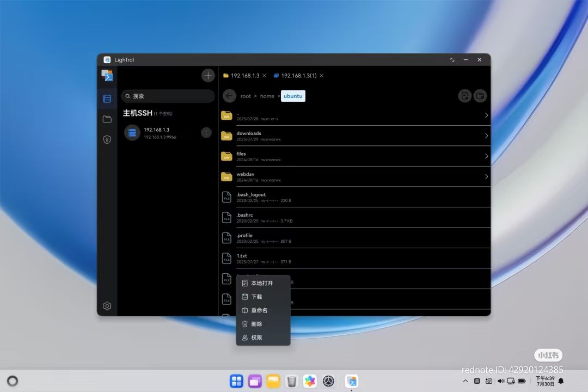Open the purple multitasking taskbar app
The height and width of the screenshot is (392, 588).
click(x=255, y=381)
